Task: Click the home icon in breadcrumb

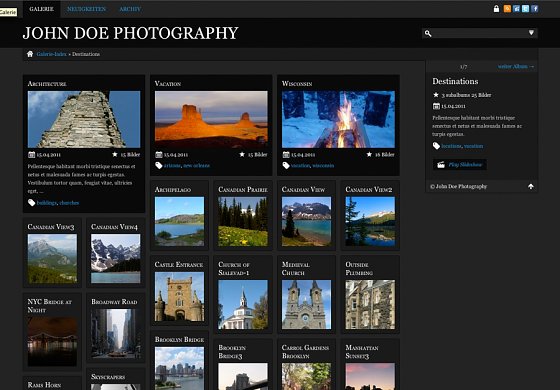Action: [30, 54]
